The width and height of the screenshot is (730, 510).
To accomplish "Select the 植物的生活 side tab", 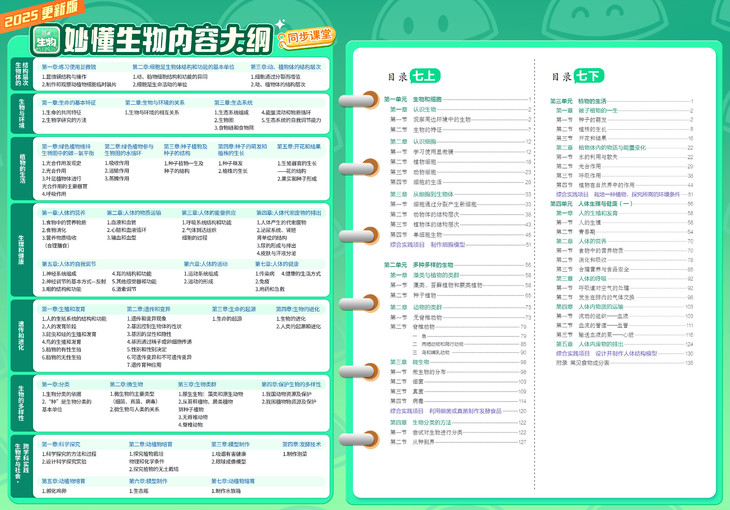I will pos(21,168).
